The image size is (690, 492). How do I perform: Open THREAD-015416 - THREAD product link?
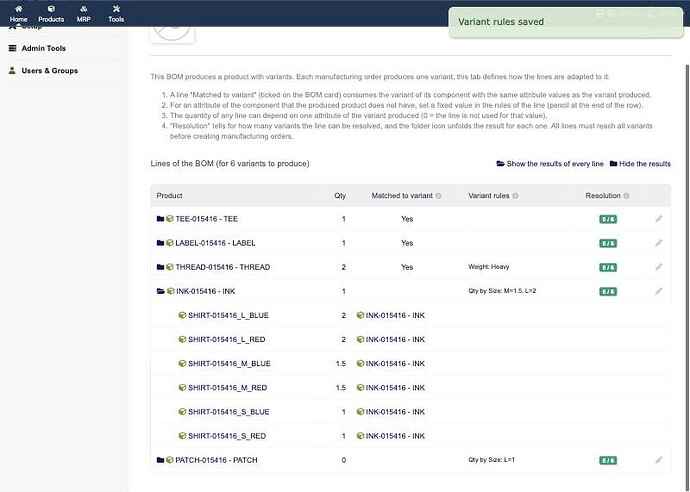tap(223, 267)
